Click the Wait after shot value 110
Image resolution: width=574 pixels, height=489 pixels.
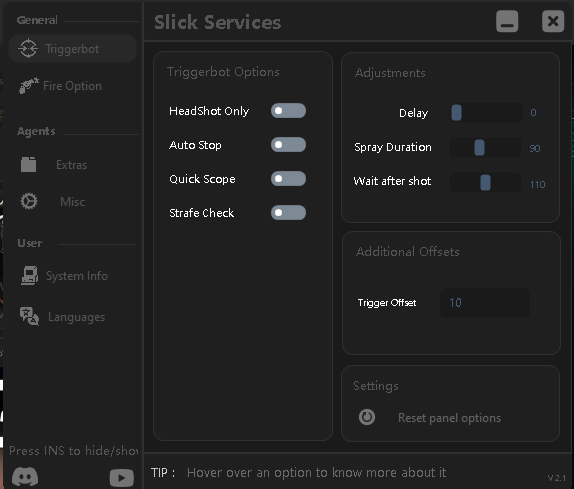(538, 184)
